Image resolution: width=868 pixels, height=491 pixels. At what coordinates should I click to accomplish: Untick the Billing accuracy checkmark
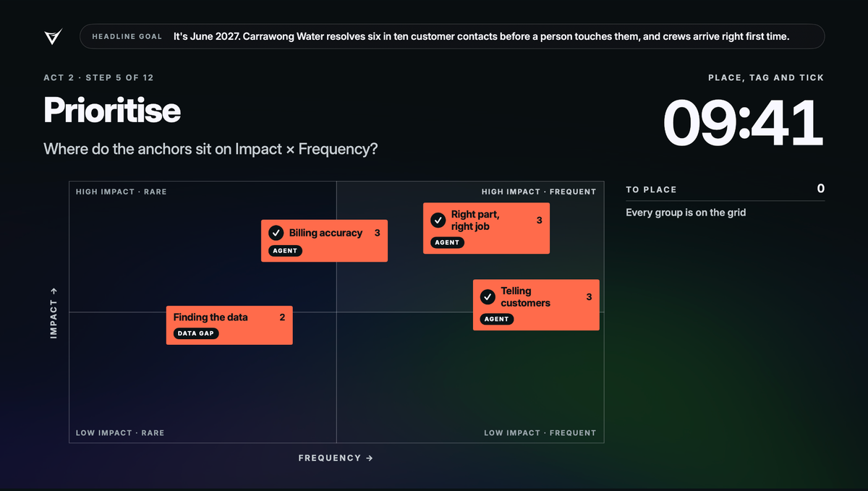276,233
